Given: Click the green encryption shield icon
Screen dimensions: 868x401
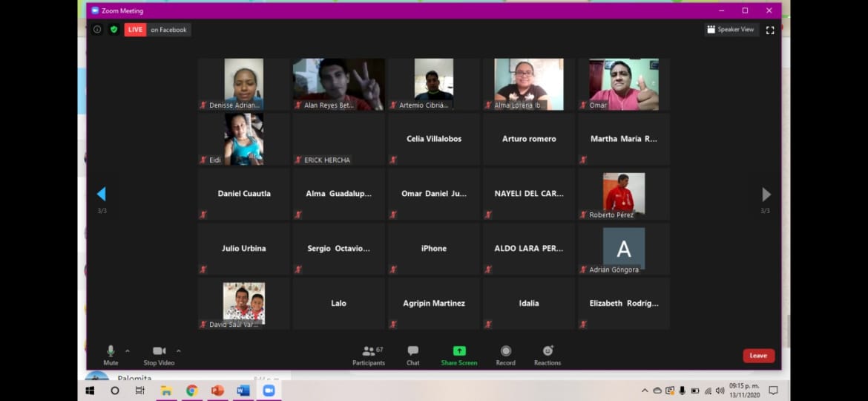Looking at the screenshot, I should (114, 30).
